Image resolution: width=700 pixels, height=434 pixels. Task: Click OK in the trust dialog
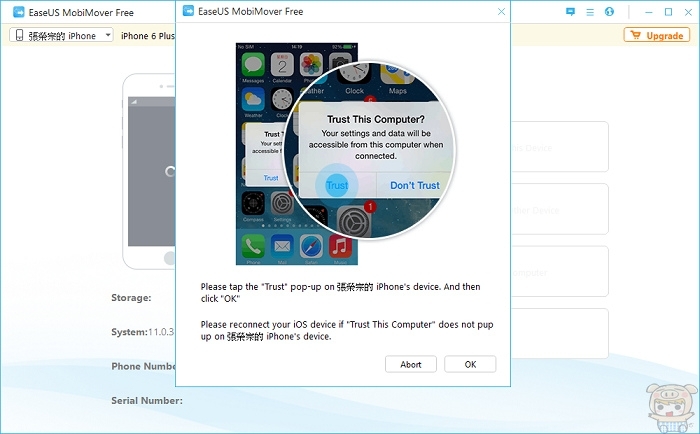pyautogui.click(x=470, y=364)
